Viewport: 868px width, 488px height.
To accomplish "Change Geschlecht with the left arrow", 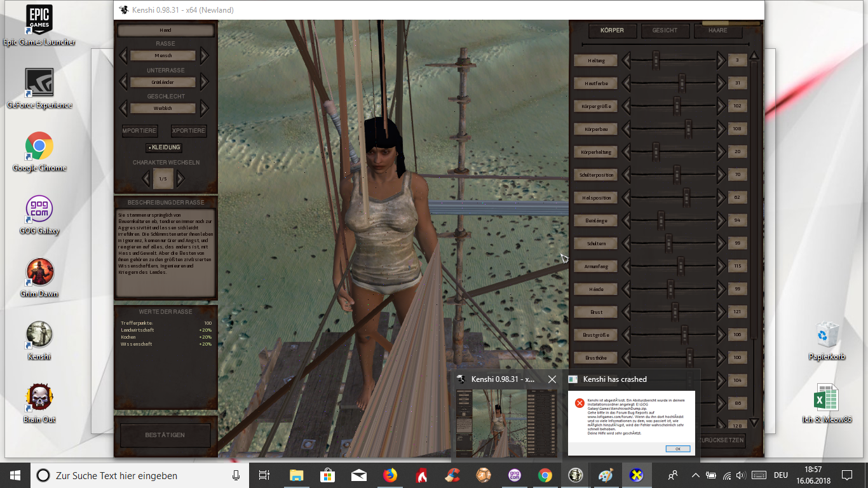I will pos(123,108).
